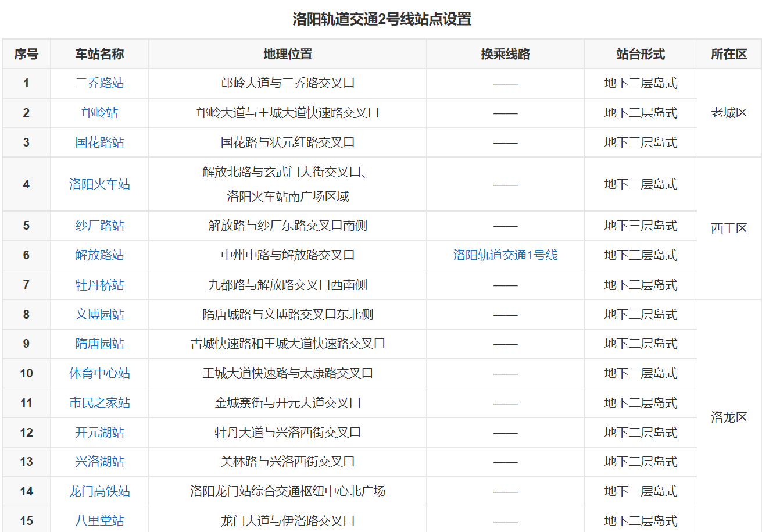Click the 换乘线路 column header
The height and width of the screenshot is (532, 762).
[x=505, y=54]
